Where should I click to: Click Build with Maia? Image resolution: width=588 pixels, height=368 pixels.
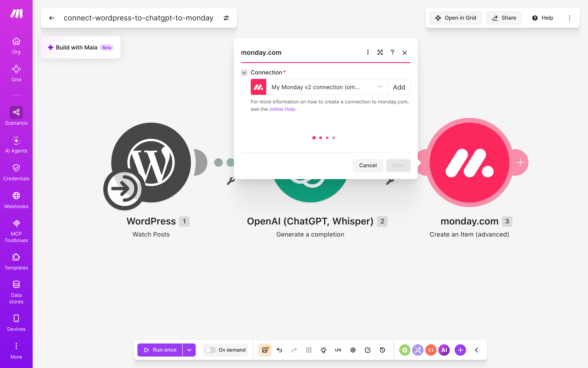[80, 47]
